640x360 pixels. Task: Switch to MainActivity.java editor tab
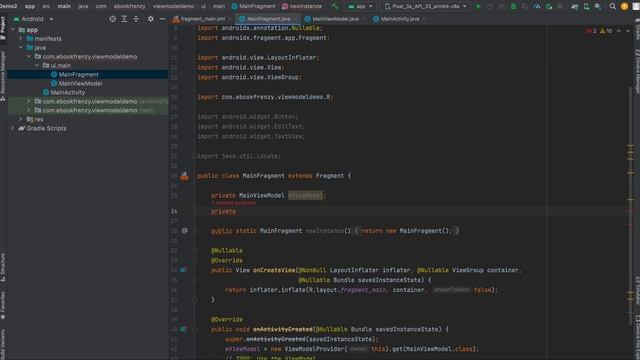click(399, 19)
